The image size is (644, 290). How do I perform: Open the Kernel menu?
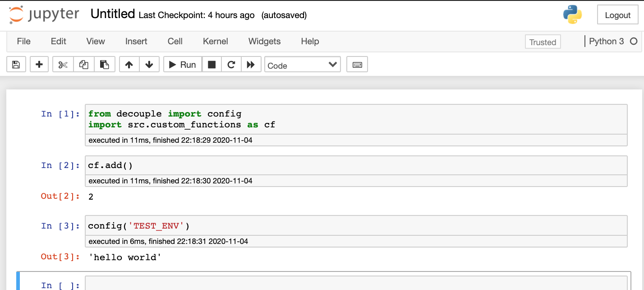click(x=216, y=41)
